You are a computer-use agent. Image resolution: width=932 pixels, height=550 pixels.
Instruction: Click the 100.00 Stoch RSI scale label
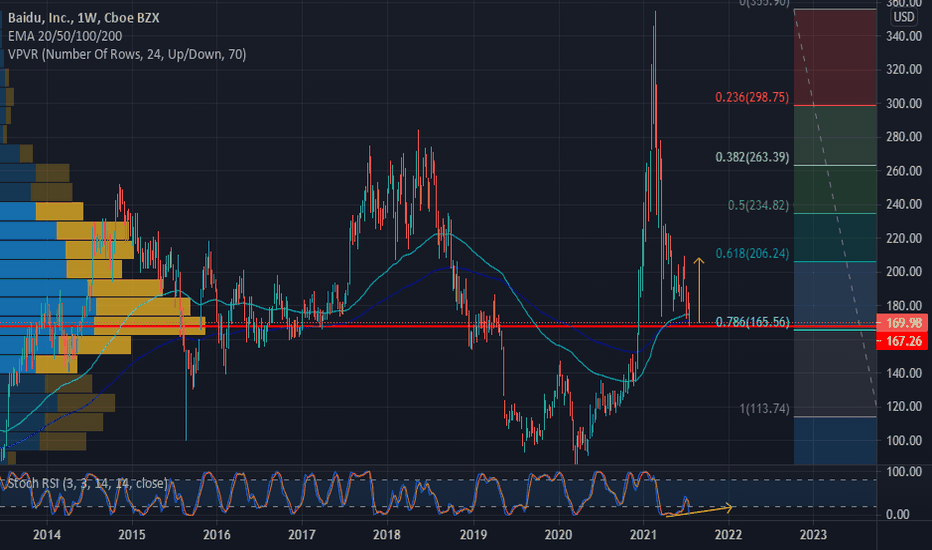[x=903, y=472]
